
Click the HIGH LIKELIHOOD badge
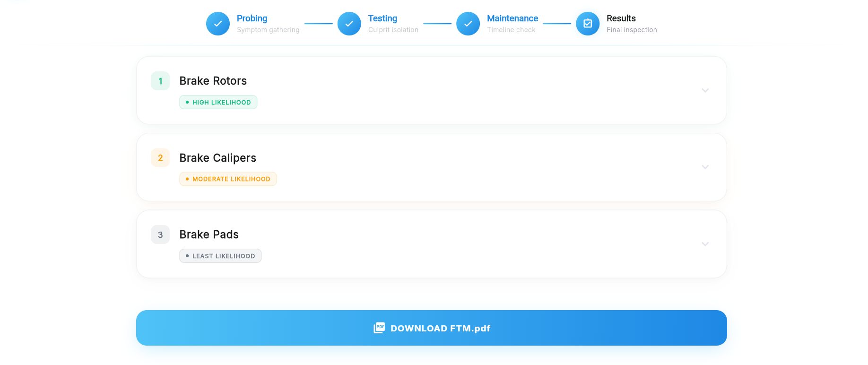click(x=218, y=102)
